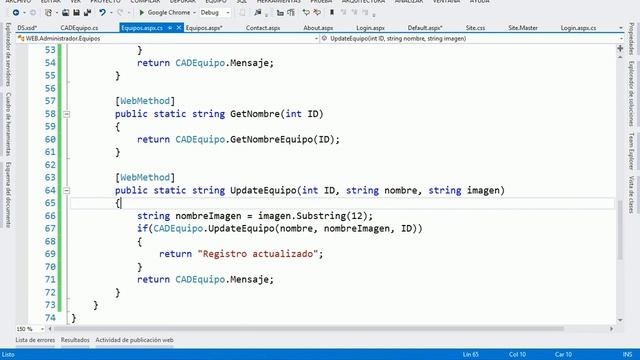Click the vertical scrollbar thumb

pos(620,230)
